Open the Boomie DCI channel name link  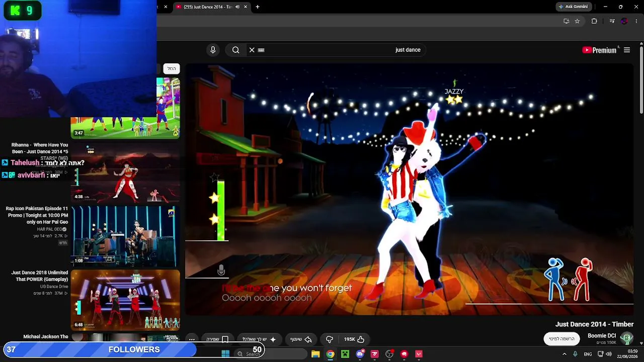click(x=602, y=336)
